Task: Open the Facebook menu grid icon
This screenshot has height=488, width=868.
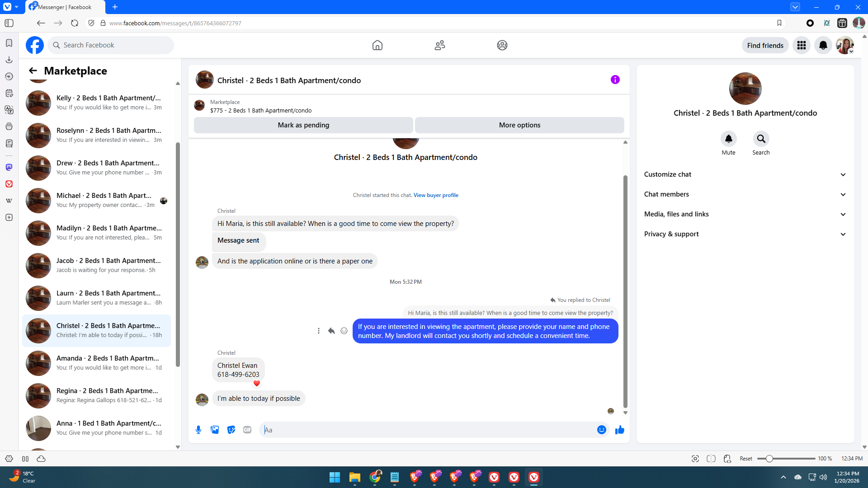Action: point(802,45)
